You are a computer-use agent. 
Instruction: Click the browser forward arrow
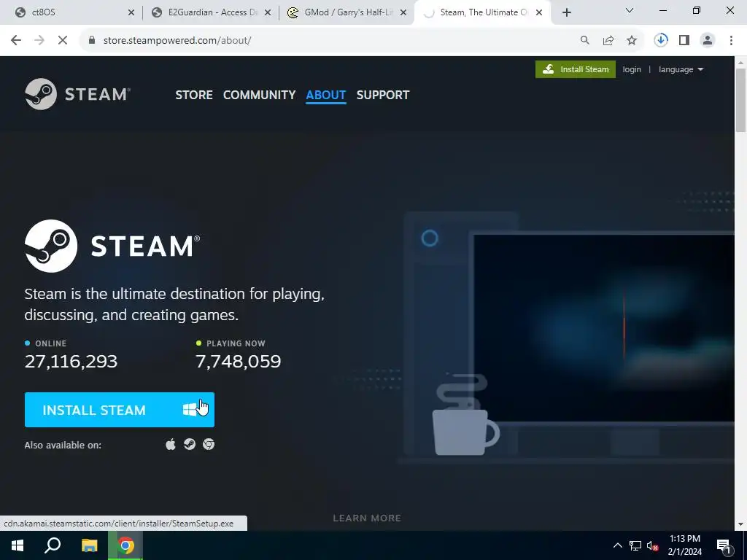click(39, 41)
